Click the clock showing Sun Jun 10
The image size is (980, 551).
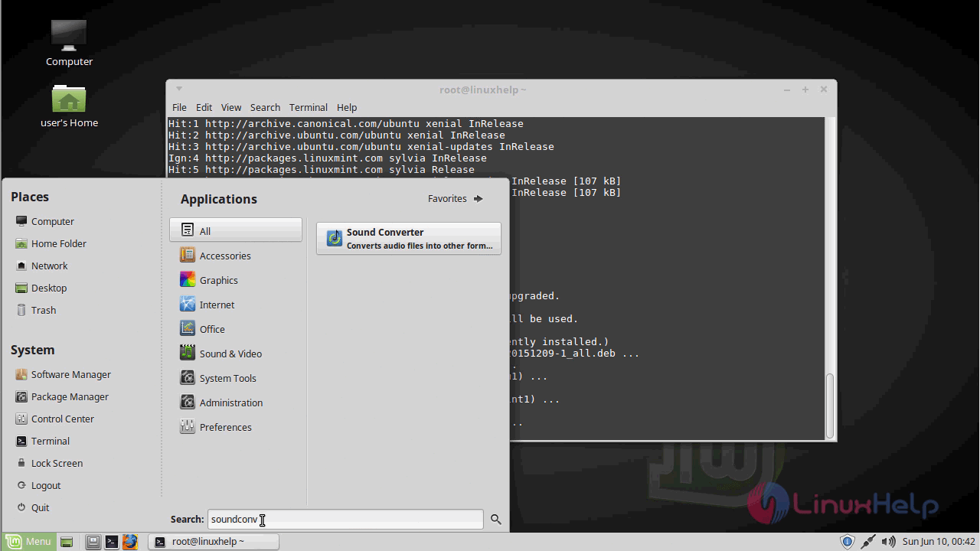[x=939, y=542]
